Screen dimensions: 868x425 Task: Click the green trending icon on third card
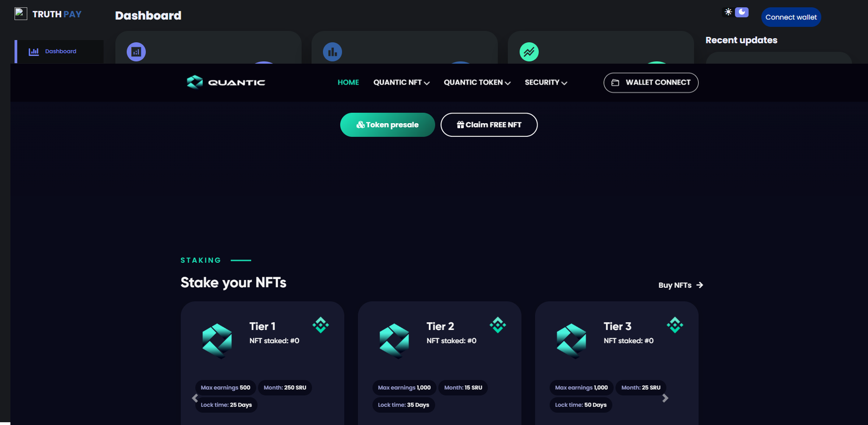[x=529, y=52]
